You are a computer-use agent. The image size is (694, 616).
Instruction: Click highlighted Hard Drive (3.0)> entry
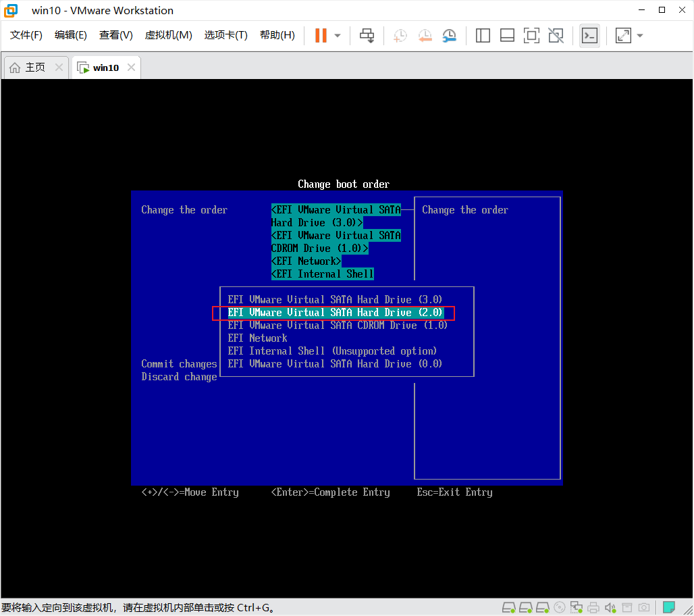click(317, 223)
